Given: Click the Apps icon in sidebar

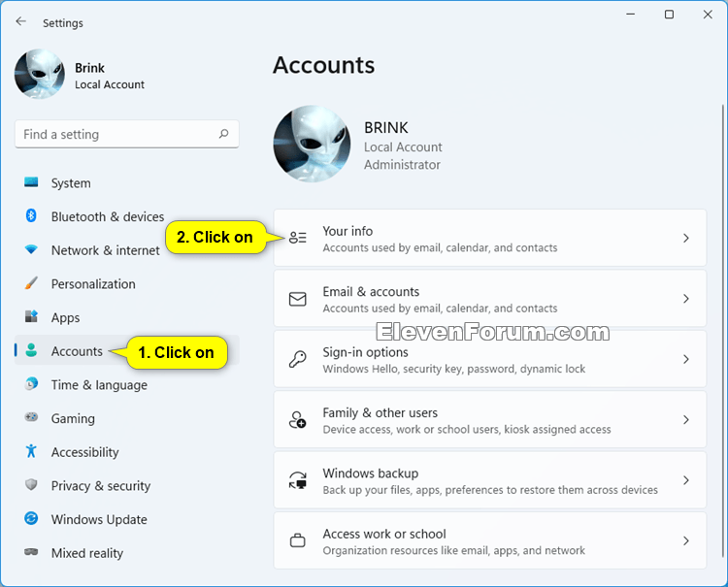Looking at the screenshot, I should pos(31,316).
